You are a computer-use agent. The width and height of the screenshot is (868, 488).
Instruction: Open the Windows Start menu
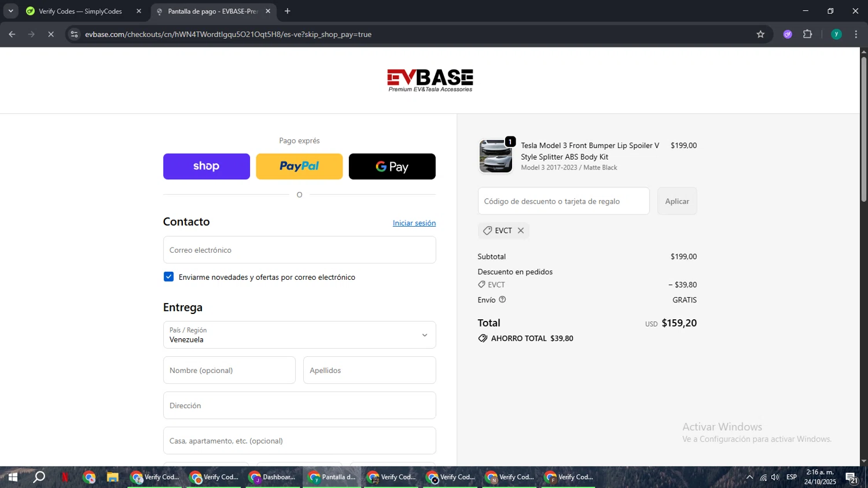pos(13,477)
